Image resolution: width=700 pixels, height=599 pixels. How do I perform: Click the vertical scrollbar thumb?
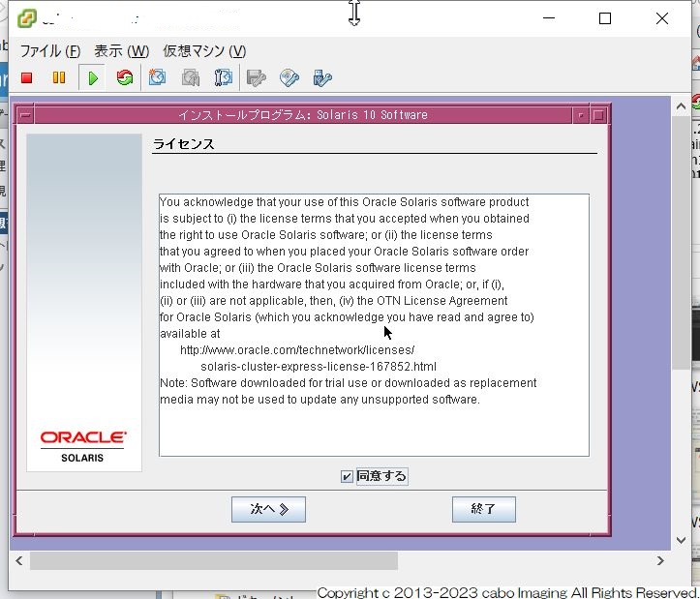pos(681,242)
